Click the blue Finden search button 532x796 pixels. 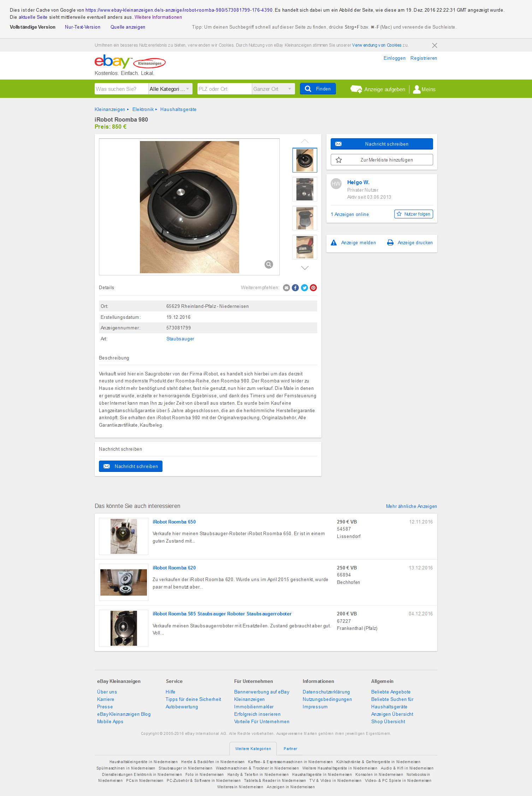pos(318,89)
